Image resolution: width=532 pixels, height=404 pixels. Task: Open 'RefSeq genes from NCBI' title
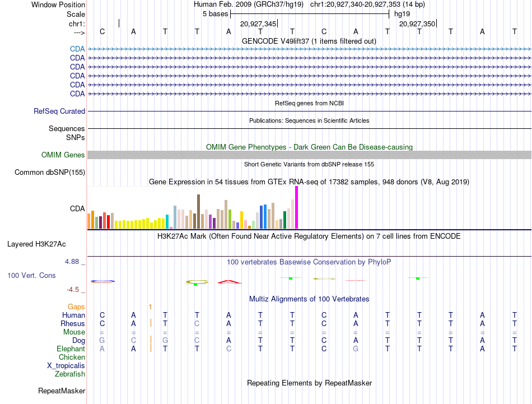310,103
